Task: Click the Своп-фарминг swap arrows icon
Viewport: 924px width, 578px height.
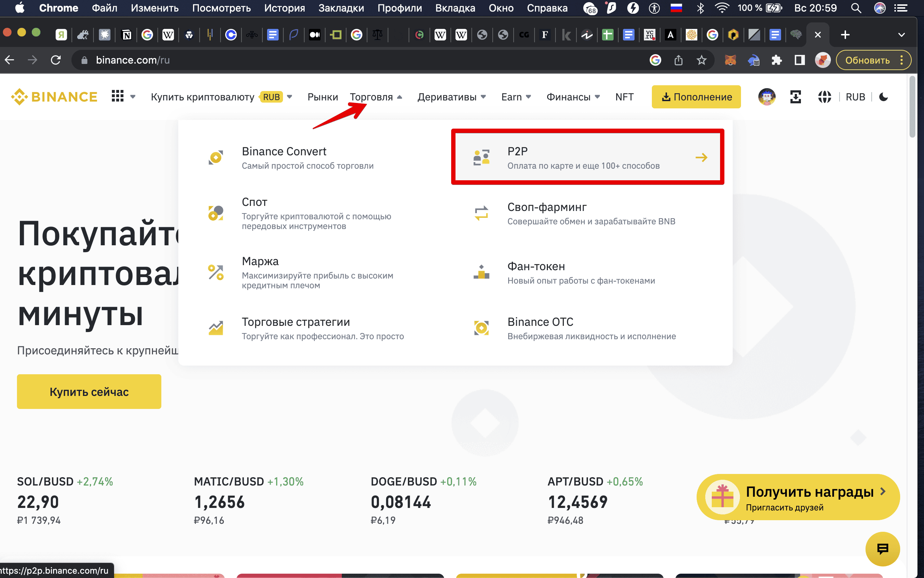Action: [481, 213]
